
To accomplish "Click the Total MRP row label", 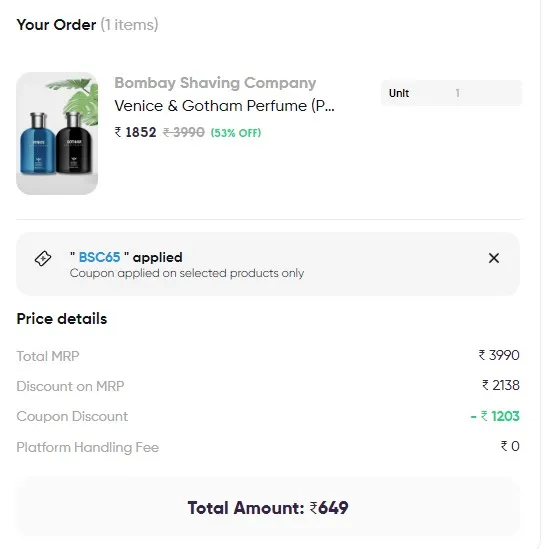I will [48, 356].
